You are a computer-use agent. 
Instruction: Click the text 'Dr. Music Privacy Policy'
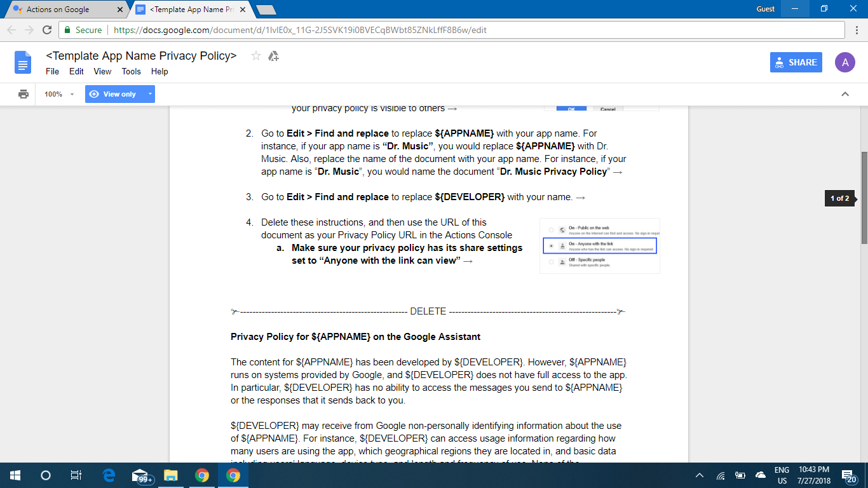tap(554, 172)
